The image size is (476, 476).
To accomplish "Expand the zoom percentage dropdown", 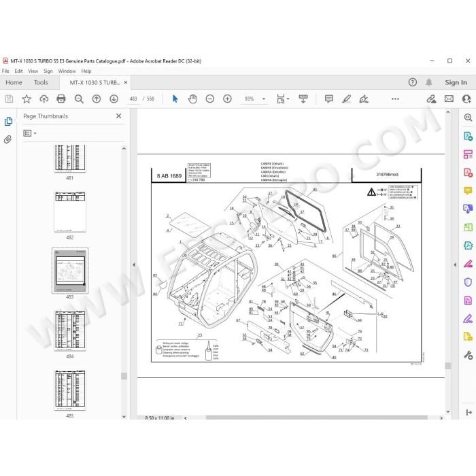I will coord(264,99).
